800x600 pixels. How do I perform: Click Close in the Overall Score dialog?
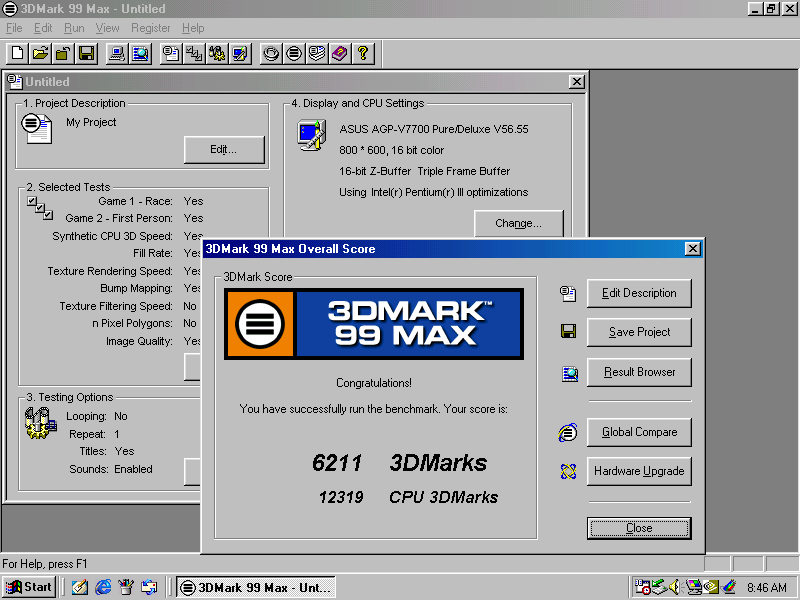point(639,528)
